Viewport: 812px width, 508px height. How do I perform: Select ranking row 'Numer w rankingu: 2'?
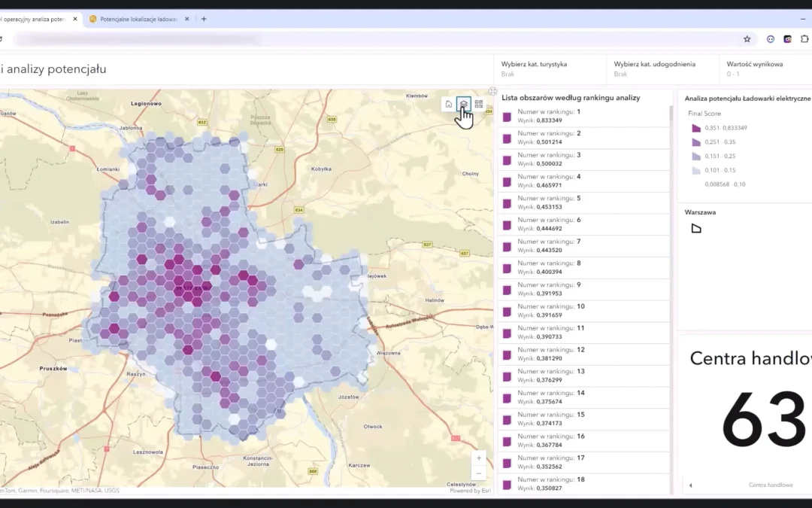click(583, 138)
